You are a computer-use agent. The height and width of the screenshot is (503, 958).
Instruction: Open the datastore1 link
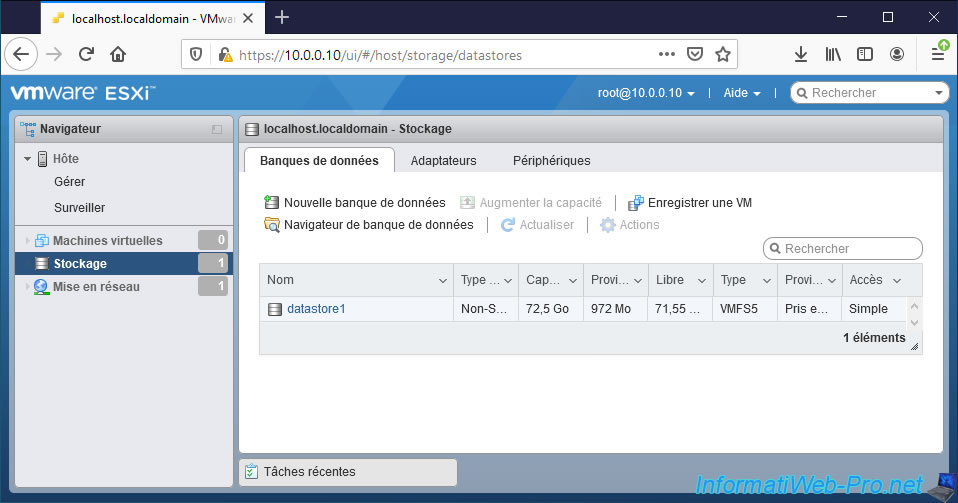pos(316,309)
